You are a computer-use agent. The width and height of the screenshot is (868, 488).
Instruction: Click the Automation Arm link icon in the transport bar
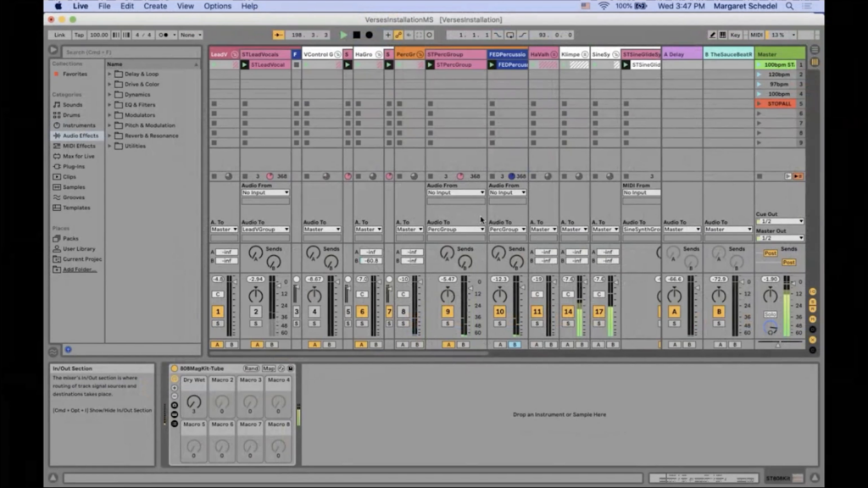point(398,35)
